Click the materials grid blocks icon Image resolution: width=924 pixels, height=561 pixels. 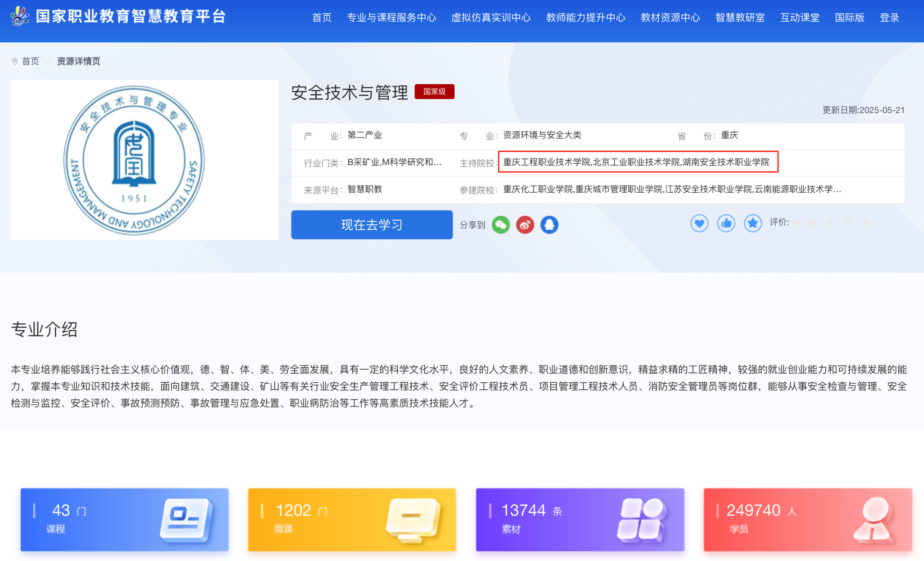(642, 519)
